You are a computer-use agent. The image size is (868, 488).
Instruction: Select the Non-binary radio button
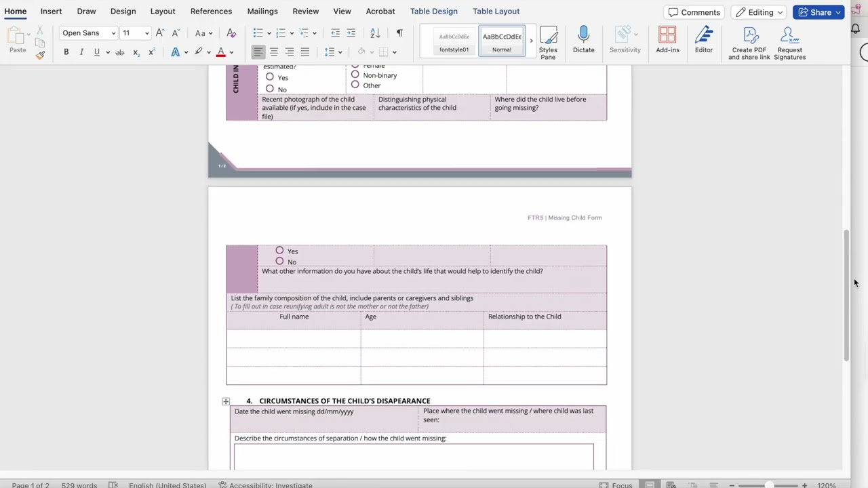pyautogui.click(x=355, y=75)
